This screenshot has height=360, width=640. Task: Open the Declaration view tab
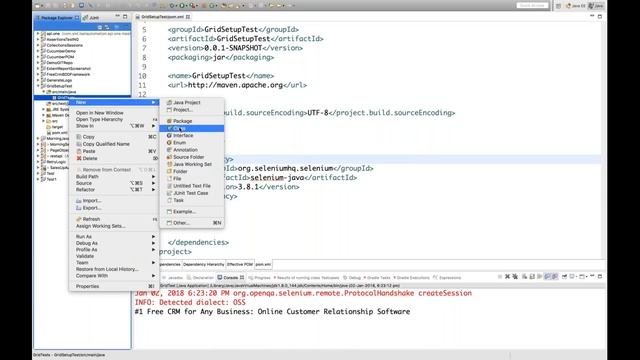(200, 278)
